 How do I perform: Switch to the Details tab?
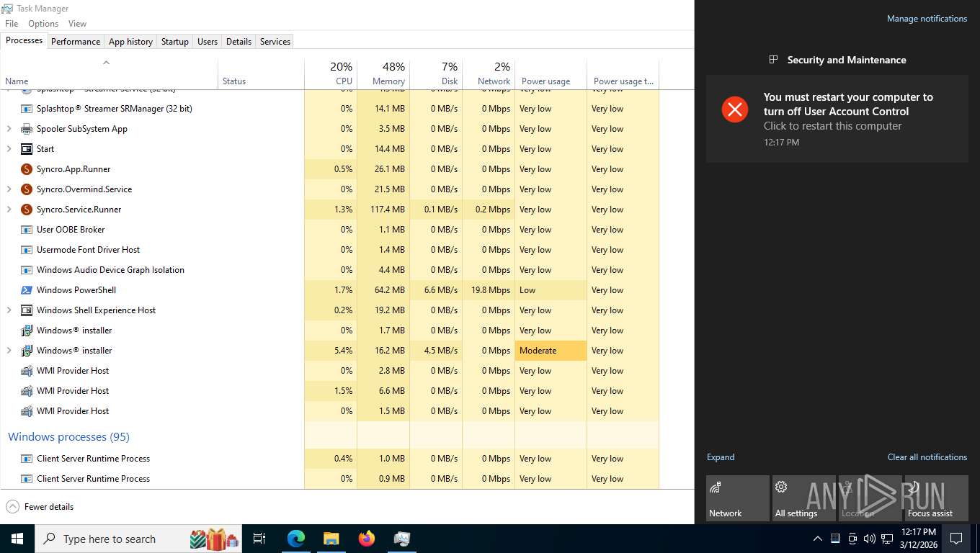[239, 42]
